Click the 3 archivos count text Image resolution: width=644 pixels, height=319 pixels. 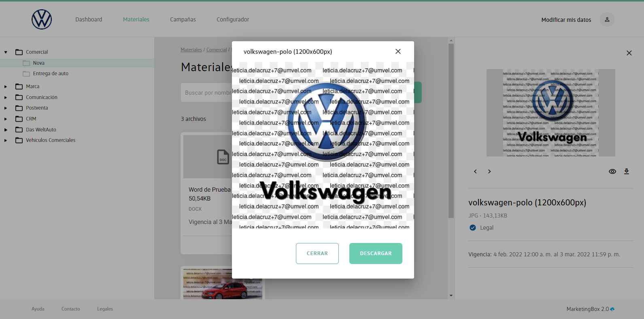tap(193, 119)
